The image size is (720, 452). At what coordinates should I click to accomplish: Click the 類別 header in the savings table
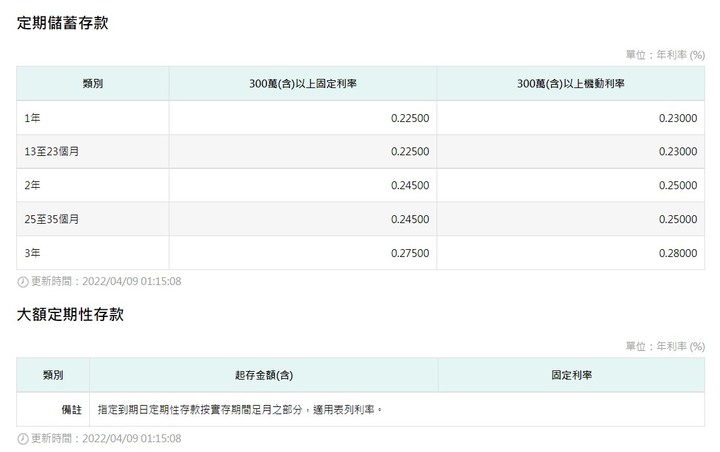pyautogui.click(x=93, y=84)
